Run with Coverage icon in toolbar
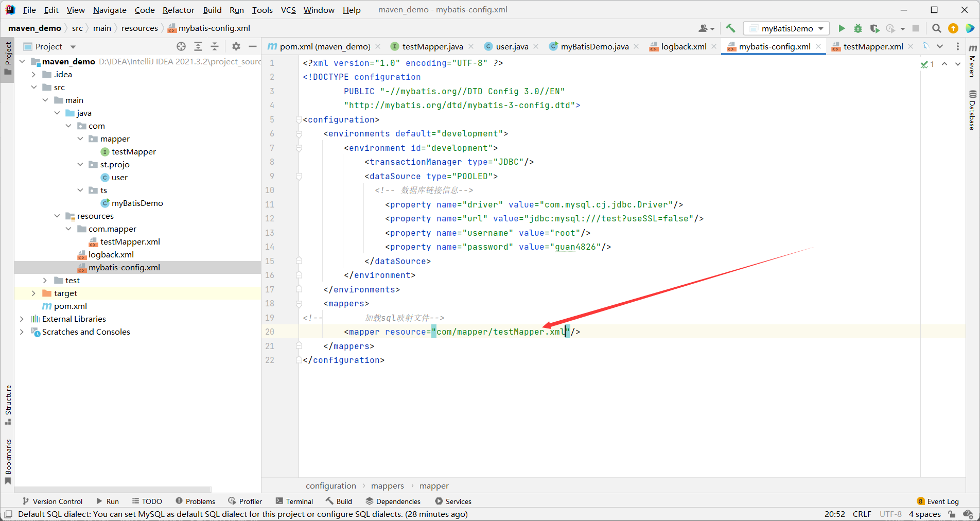980x521 pixels. 874,28
